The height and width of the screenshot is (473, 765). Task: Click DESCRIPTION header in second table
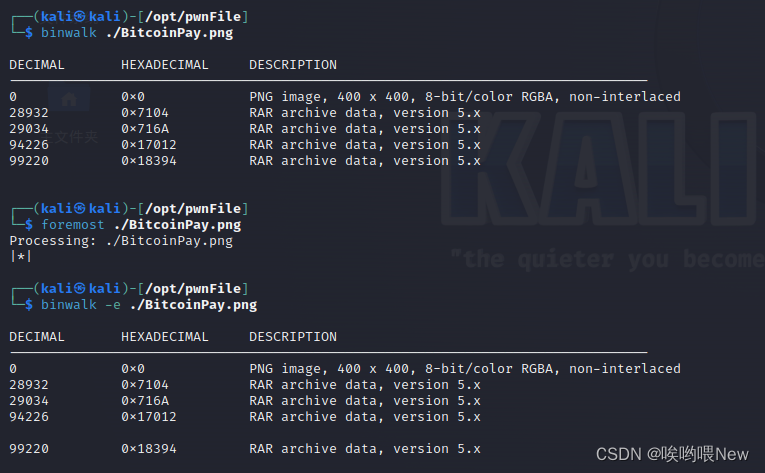point(293,337)
